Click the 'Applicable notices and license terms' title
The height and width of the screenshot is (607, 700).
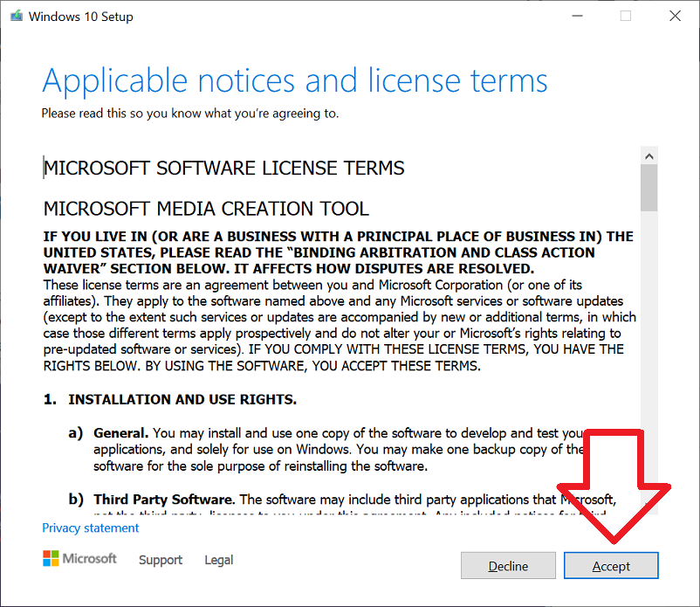pos(295,80)
